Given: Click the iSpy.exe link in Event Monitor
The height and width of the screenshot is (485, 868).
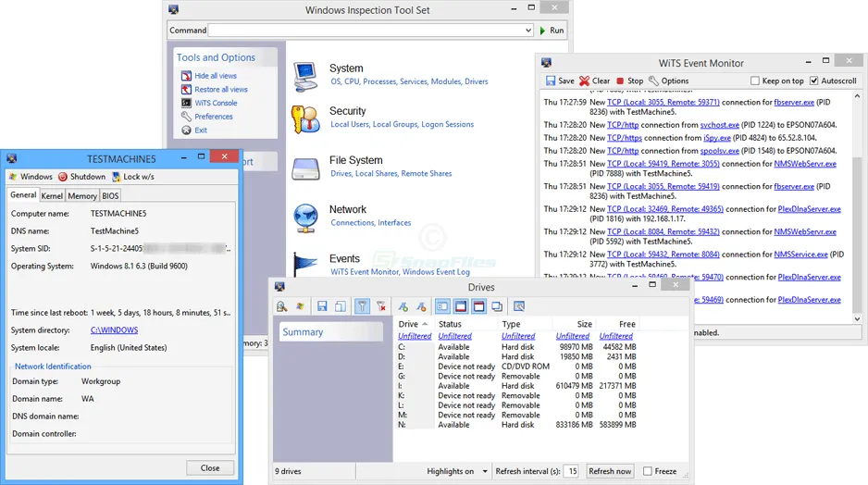Looking at the screenshot, I should pos(717,138).
